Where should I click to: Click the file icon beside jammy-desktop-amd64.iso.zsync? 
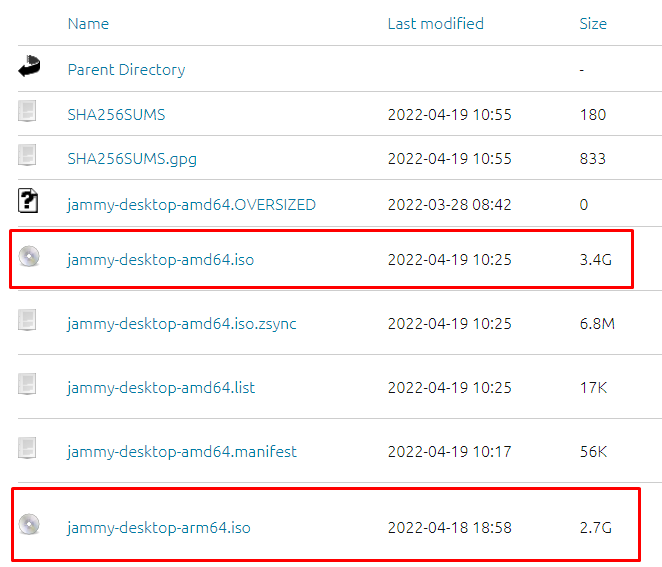coord(27,320)
